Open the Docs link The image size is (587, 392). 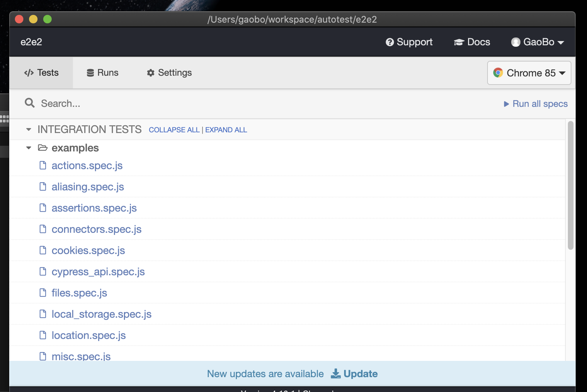click(x=472, y=42)
